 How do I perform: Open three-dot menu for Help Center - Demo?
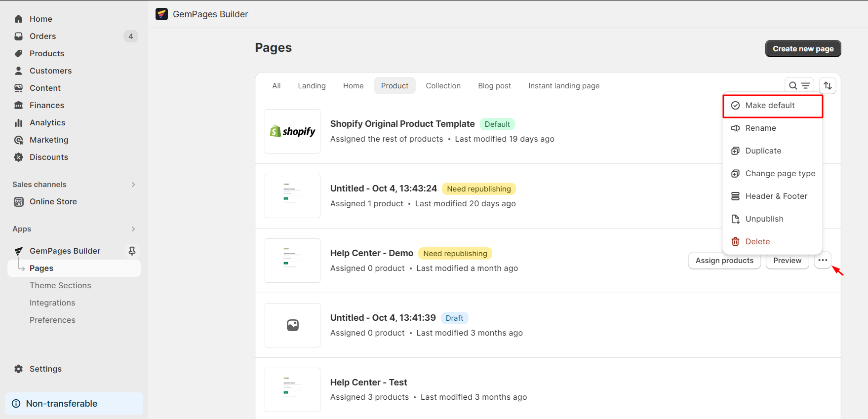coord(823,261)
